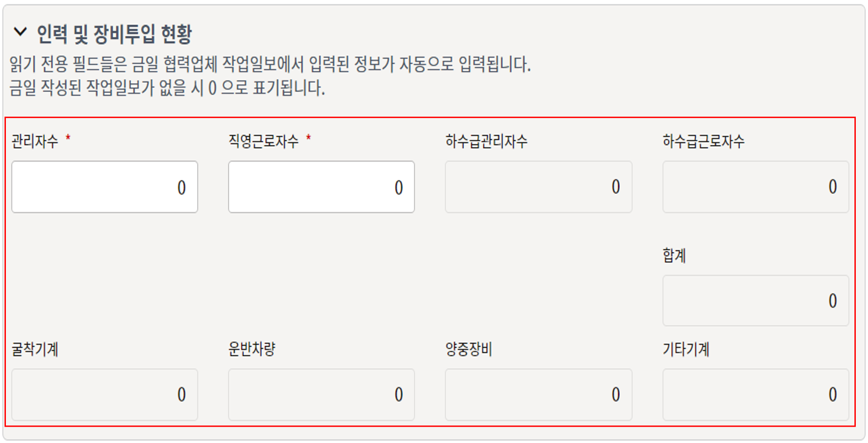Collapse the 인력 및 장비투입 현황 section chevron
The image size is (868, 443).
20,32
